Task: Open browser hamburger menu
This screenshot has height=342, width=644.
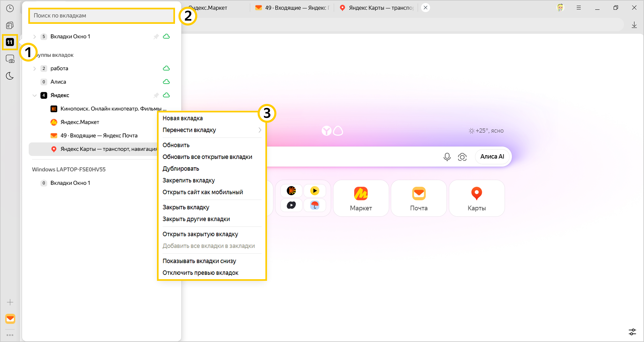Action: coord(579,8)
